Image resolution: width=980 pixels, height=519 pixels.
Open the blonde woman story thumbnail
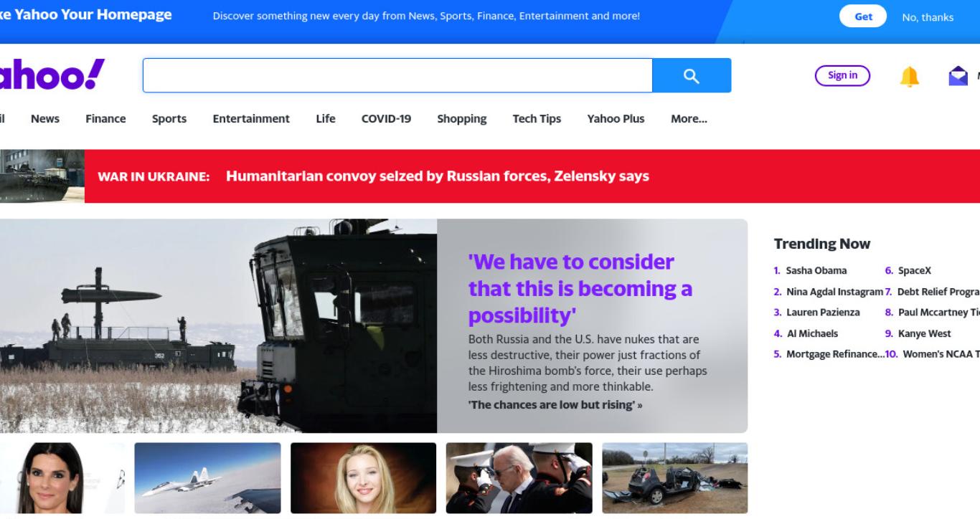(364, 478)
